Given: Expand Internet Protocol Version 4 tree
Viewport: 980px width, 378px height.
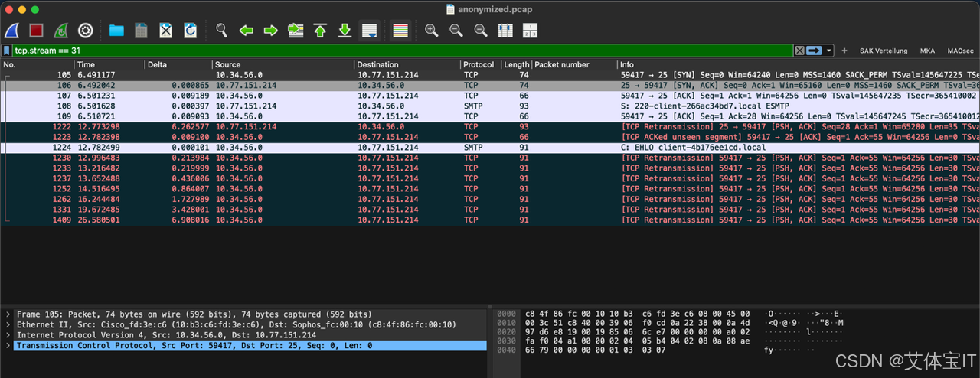Looking at the screenshot, I should pos(8,335).
